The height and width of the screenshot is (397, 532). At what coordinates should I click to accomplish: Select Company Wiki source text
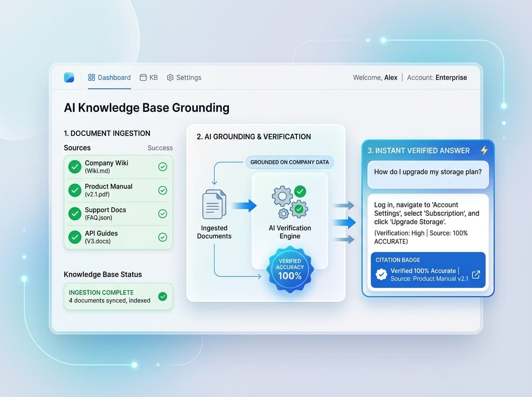(x=106, y=167)
